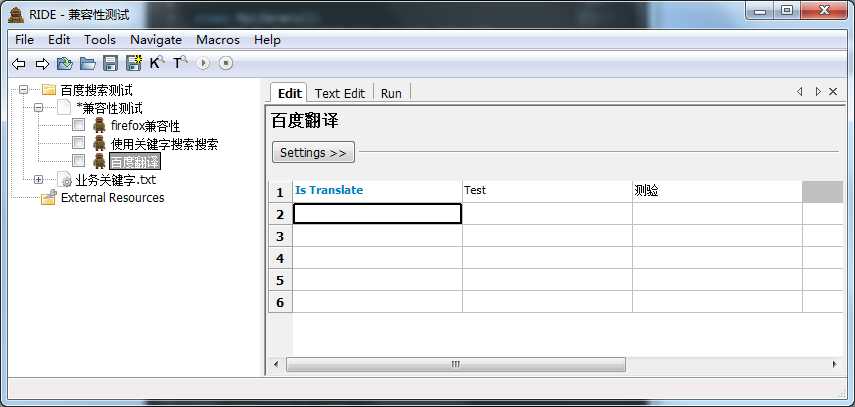Click the External Resources folder icon
This screenshot has width=855, height=407.
pyautogui.click(x=49, y=197)
